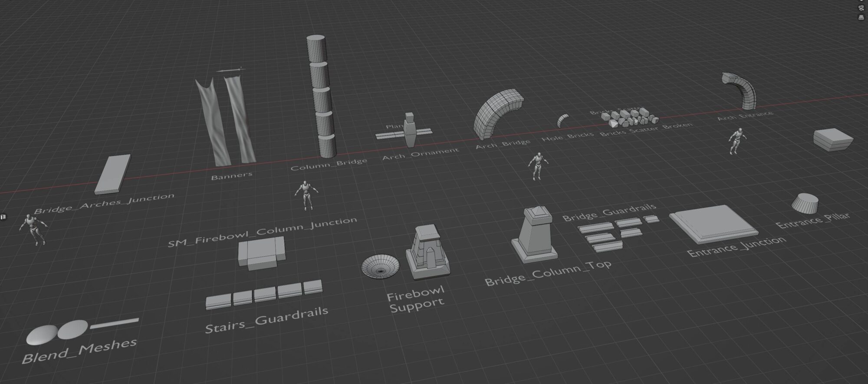868x384 pixels.
Task: Select the Entrance_Junction text label
Action: (736, 246)
